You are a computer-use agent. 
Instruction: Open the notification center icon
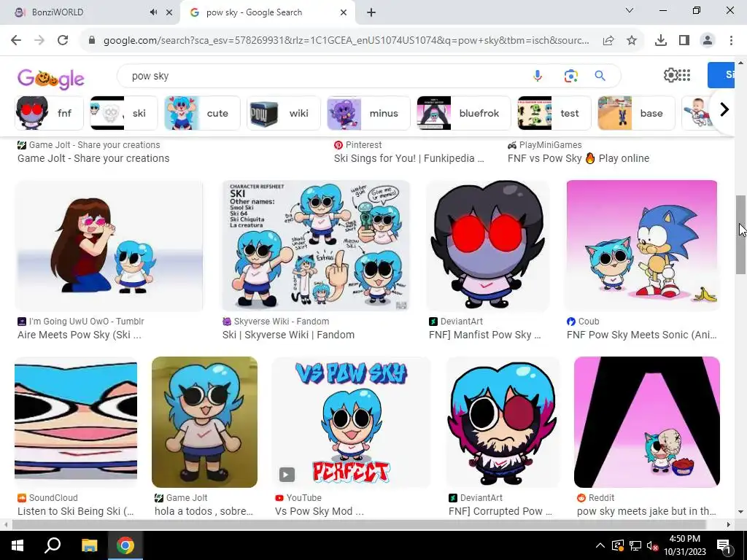click(724, 545)
